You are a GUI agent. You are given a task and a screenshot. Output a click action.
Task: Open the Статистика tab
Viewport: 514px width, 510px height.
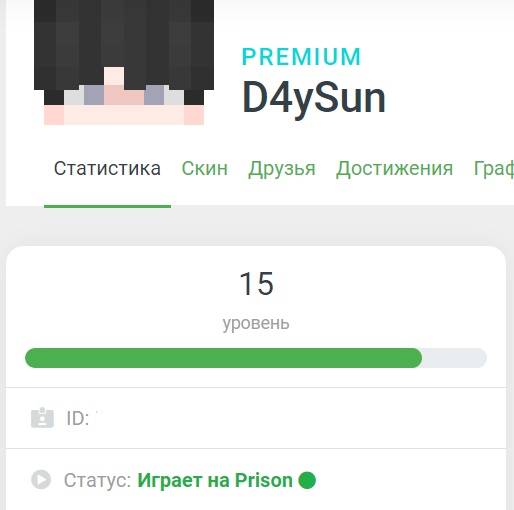coord(107,168)
